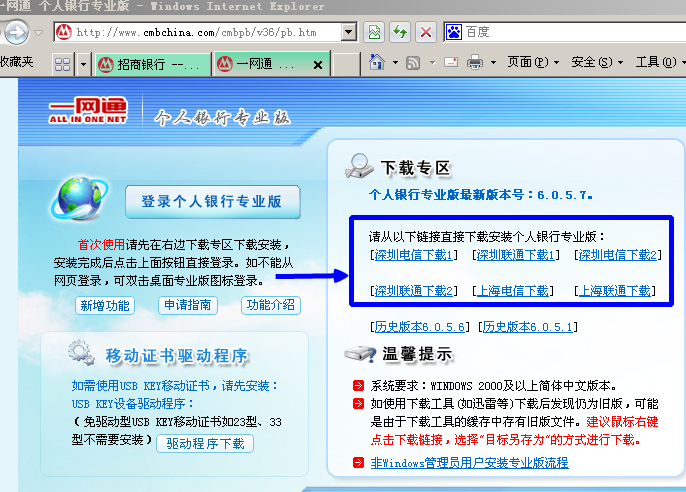Click the read mail icon

[451, 62]
